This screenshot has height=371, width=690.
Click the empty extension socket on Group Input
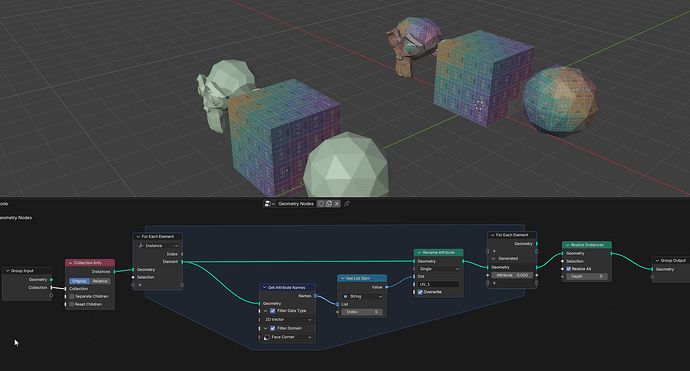[x=51, y=295]
